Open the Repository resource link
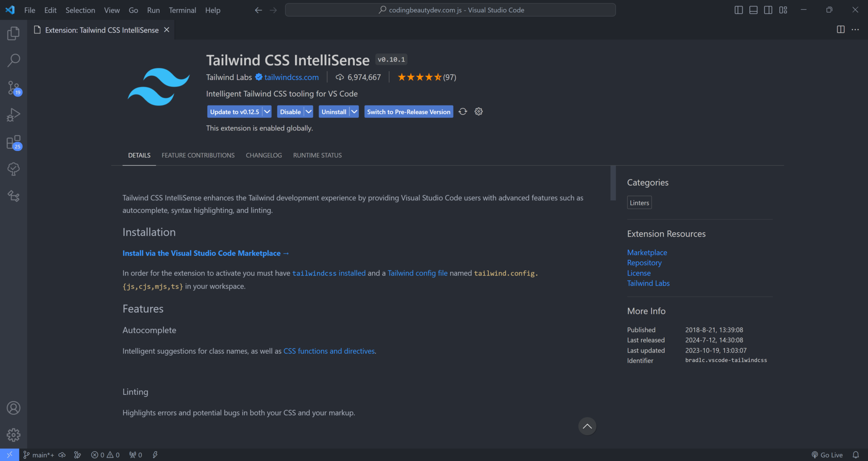The image size is (868, 461). tap(644, 263)
